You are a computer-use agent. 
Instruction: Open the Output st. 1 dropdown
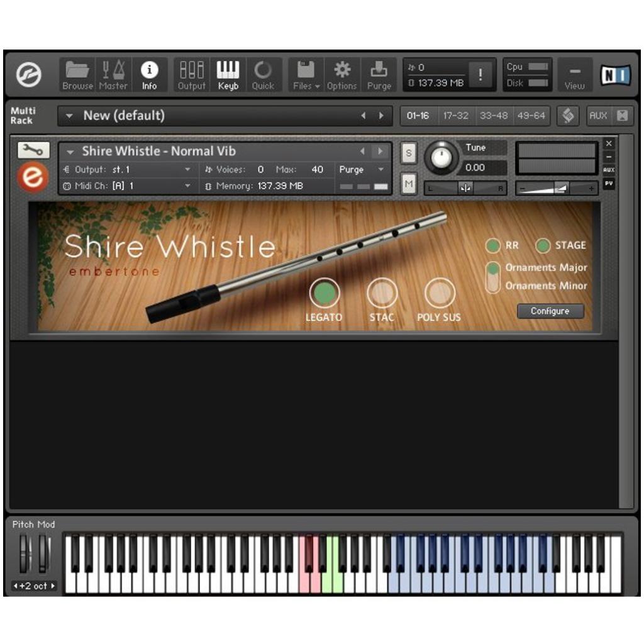(x=187, y=169)
